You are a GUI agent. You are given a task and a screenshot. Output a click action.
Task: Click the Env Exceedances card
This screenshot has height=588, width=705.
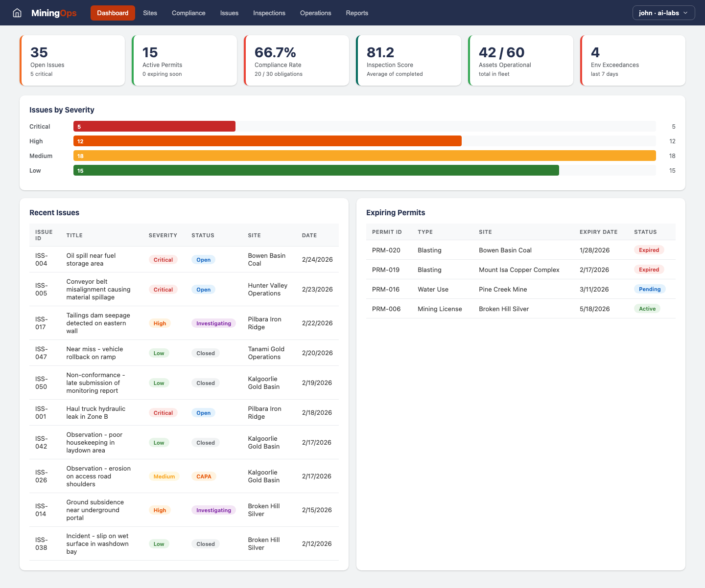(633, 60)
